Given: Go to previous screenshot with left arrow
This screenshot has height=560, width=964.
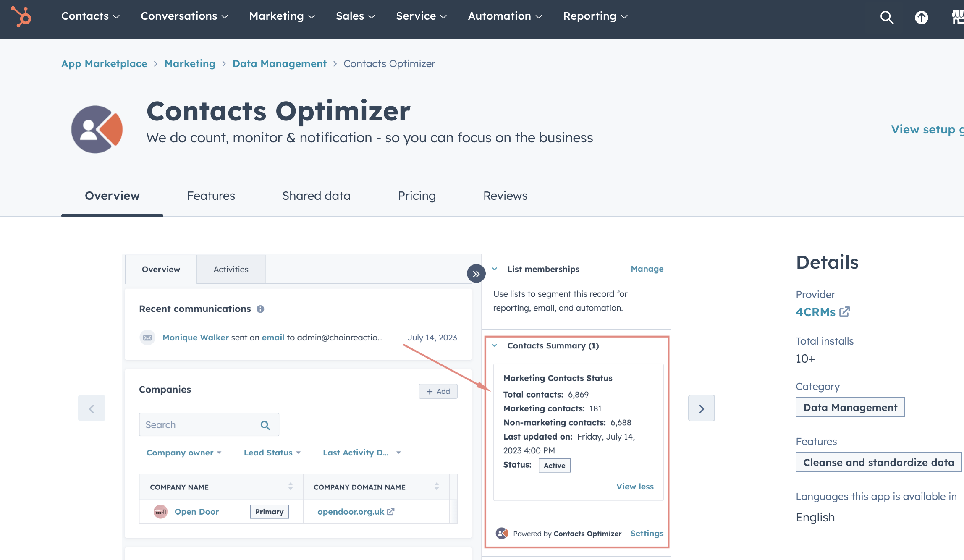Looking at the screenshot, I should (92, 408).
